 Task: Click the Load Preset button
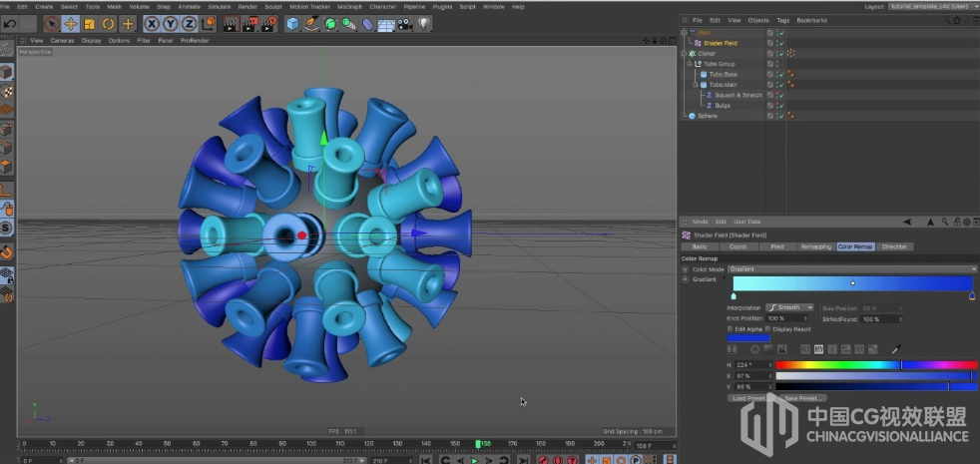[748, 398]
